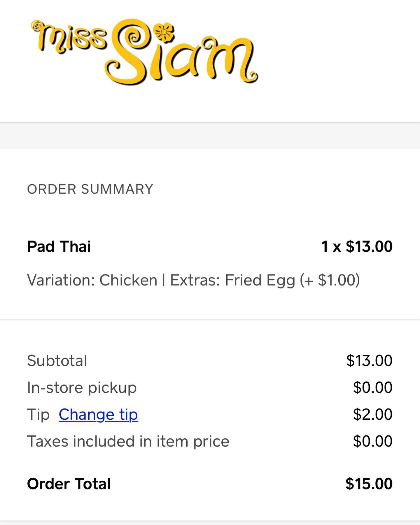Screen dimensions: 420x525
Task: Select the Order Summary heading
Action: 90,189
